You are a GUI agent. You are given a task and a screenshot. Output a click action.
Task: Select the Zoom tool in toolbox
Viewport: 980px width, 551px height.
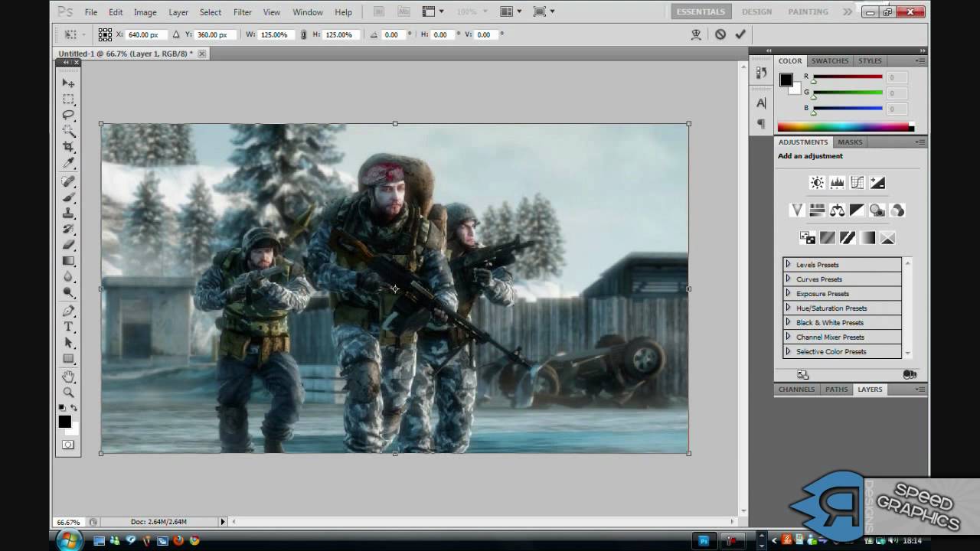pyautogui.click(x=68, y=393)
